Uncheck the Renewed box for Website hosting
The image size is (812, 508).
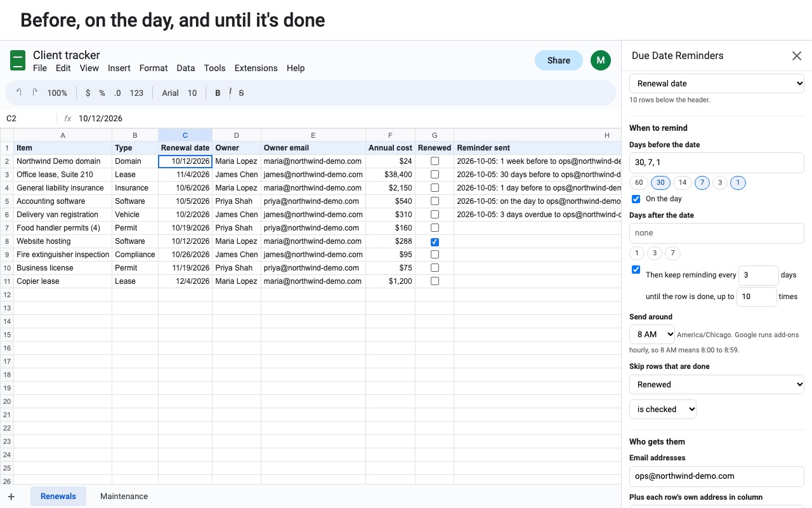[x=435, y=241]
